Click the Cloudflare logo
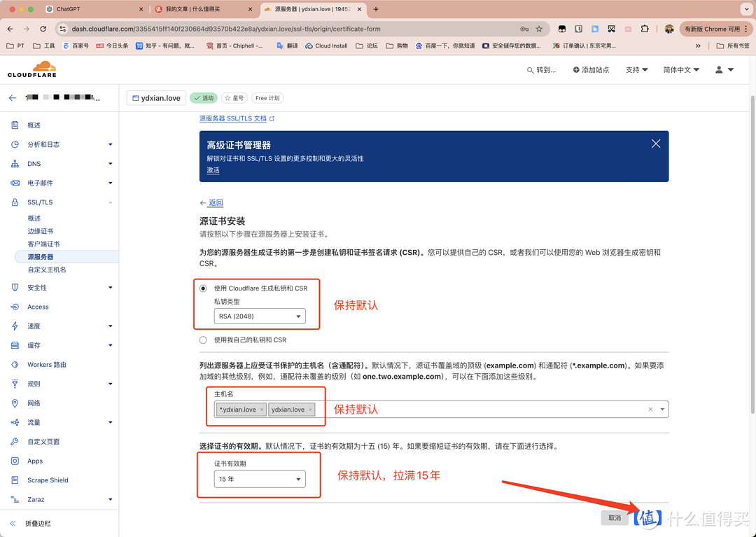756x537 pixels. click(x=32, y=69)
